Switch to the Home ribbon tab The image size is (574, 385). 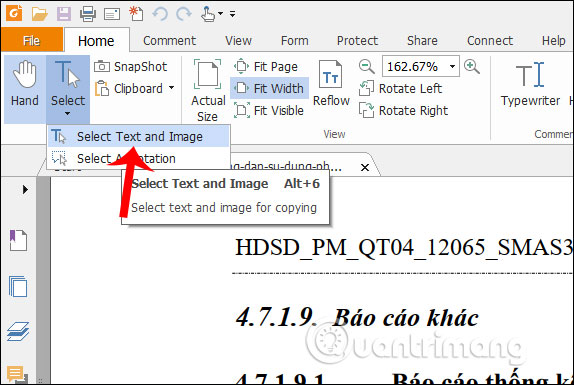[x=96, y=41]
